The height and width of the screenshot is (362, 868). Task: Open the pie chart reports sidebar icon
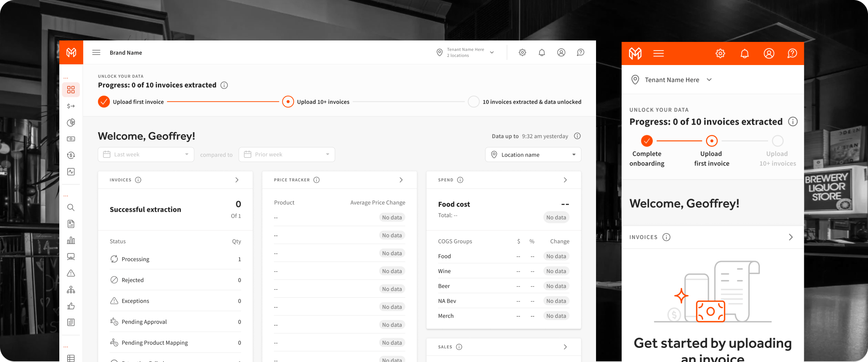coord(71,122)
